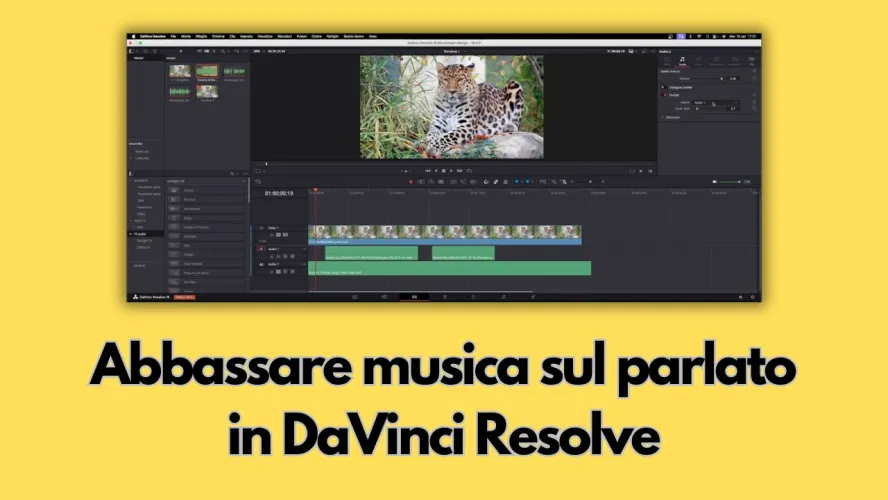Select the second green clip on Audio 1
Viewport: 888px width, 500px height.
[x=463, y=253]
